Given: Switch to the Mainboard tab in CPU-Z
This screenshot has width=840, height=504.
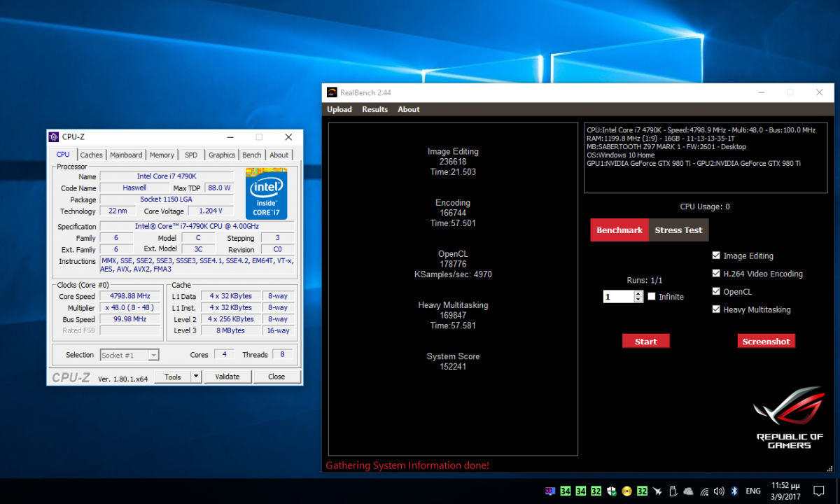Looking at the screenshot, I should tap(126, 155).
